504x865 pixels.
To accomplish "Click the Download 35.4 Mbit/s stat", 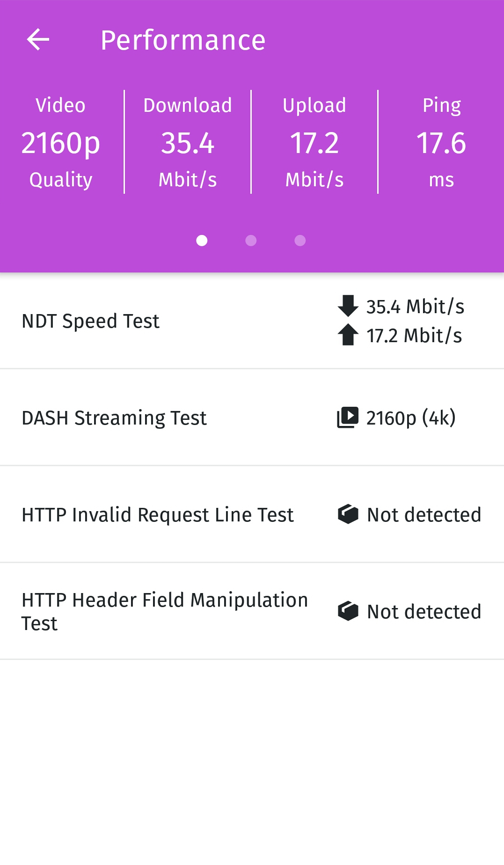I will point(188,142).
